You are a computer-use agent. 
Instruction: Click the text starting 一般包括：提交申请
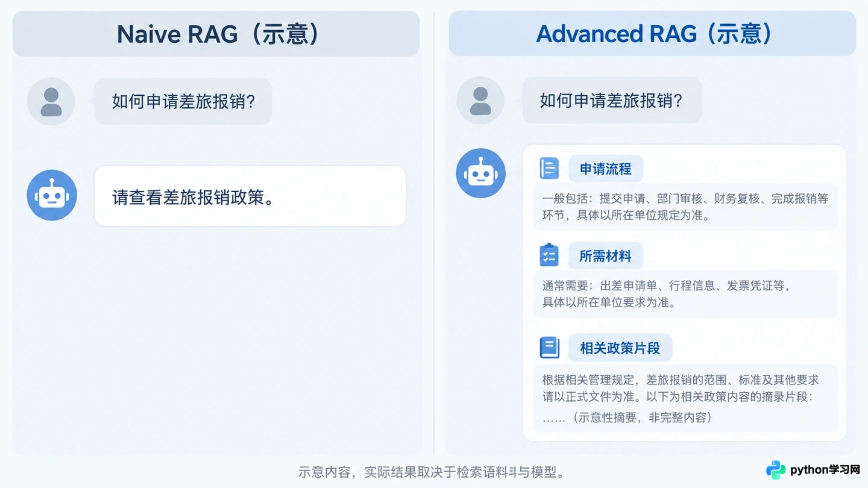685,207
